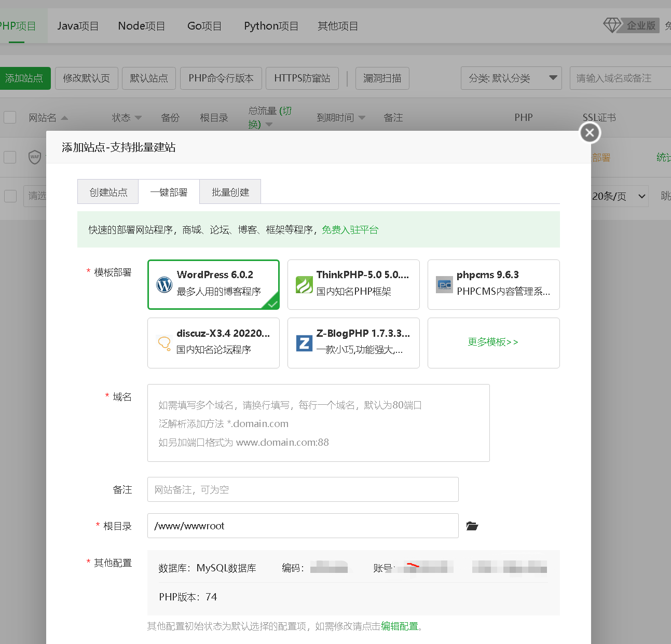
Task: Focus the 根目录 path input field
Action: (303, 526)
